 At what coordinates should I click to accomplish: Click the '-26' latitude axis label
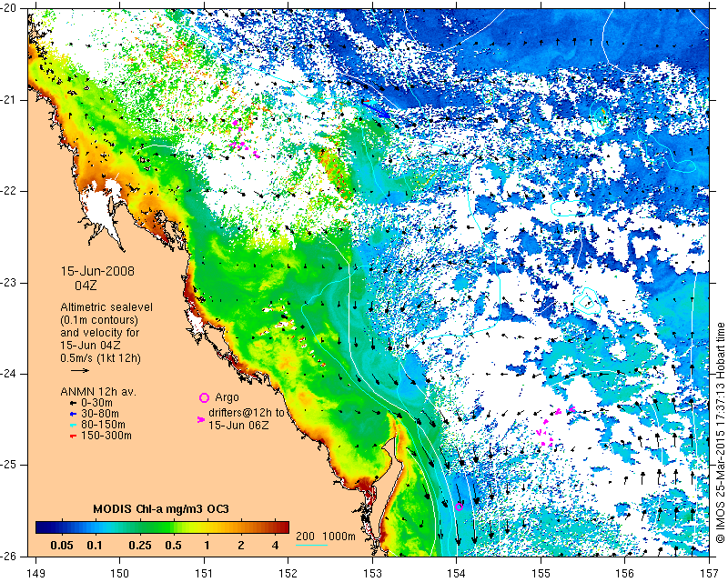click(x=8, y=556)
